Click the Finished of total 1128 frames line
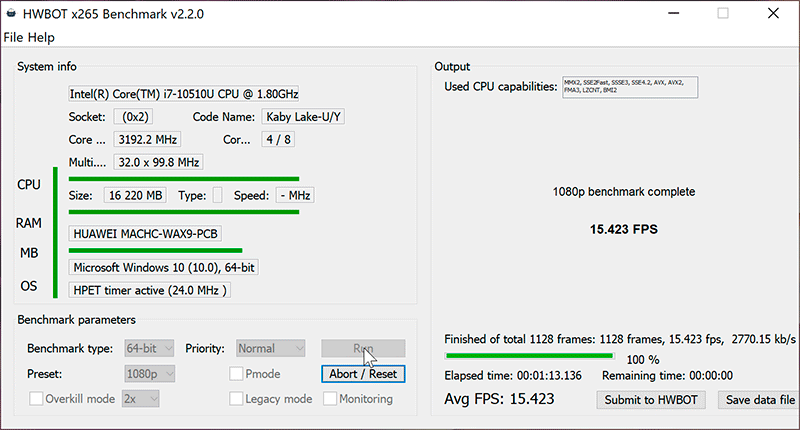This screenshot has height=430, width=800. click(x=619, y=339)
